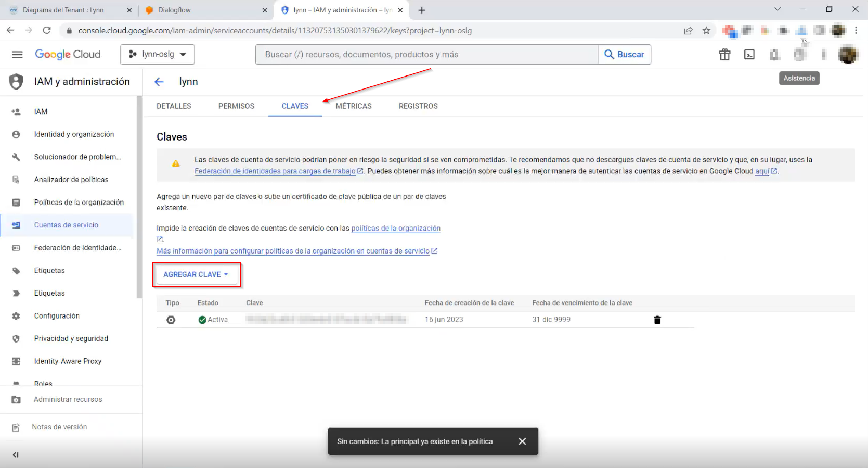This screenshot has width=868, height=468.
Task: Dismiss the Sin cambios notification
Action: click(522, 441)
